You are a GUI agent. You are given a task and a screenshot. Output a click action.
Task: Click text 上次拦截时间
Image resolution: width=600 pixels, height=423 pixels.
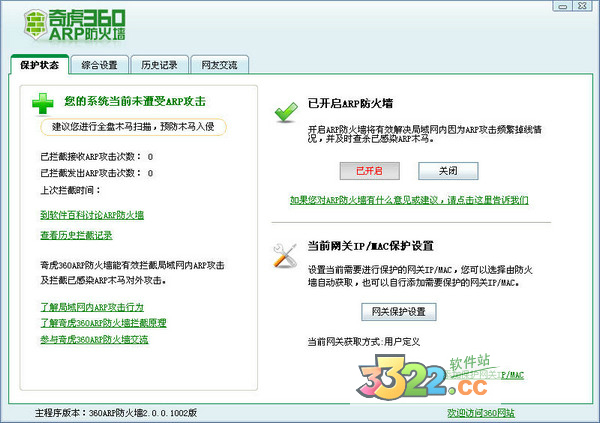[70, 190]
